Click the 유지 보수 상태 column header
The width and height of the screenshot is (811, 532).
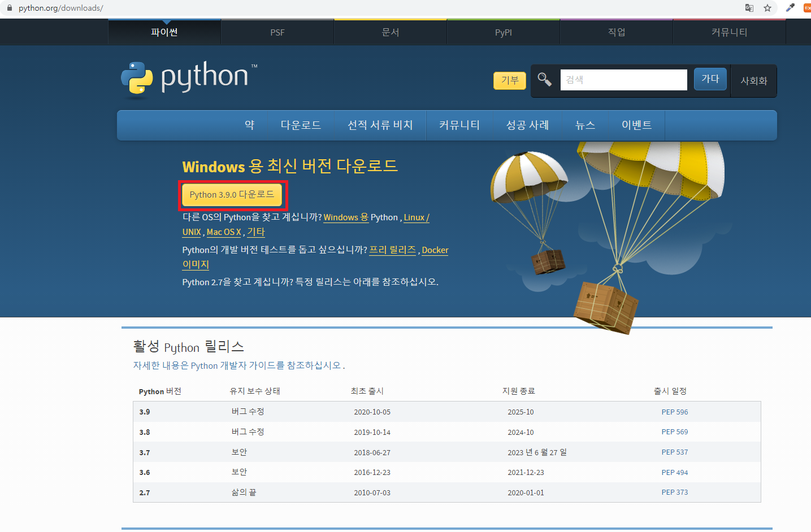255,391
